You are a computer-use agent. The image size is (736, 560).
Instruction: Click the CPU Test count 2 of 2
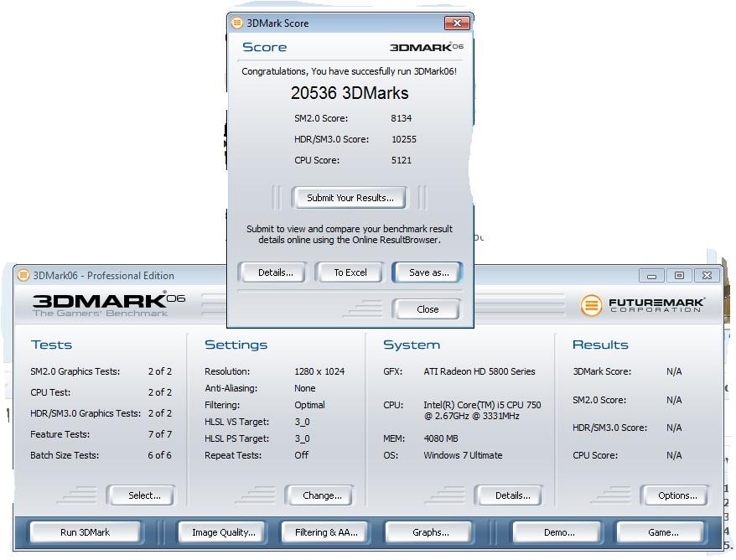click(x=159, y=392)
